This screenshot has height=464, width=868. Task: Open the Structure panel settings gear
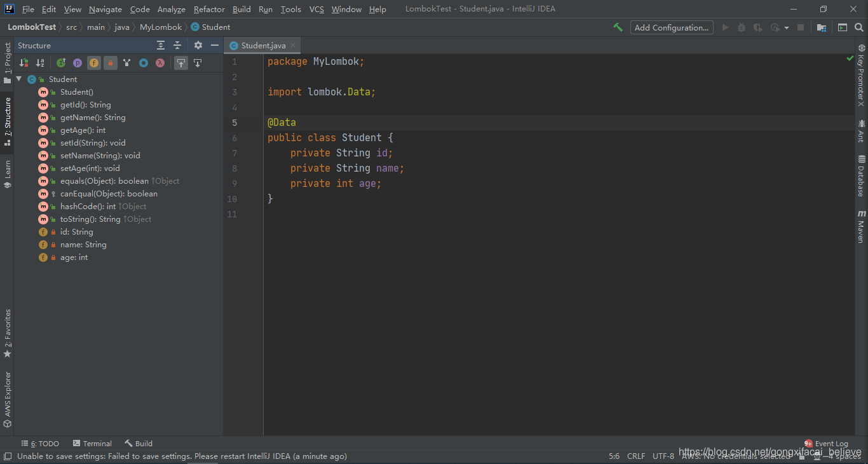pos(198,45)
